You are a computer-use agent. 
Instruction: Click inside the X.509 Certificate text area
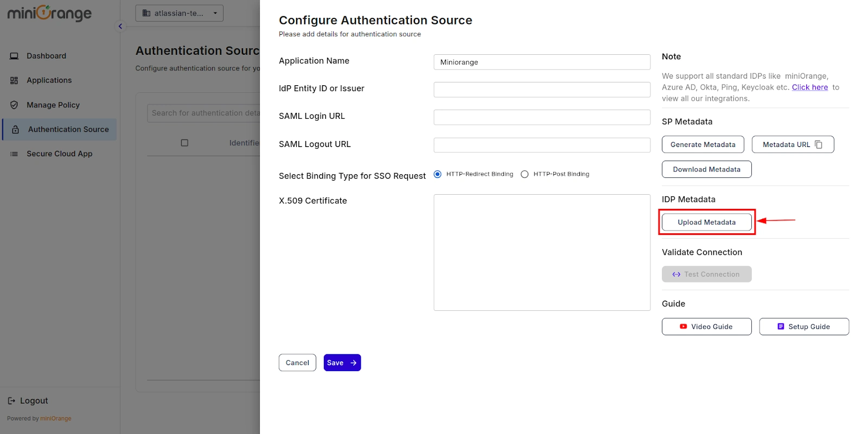542,253
